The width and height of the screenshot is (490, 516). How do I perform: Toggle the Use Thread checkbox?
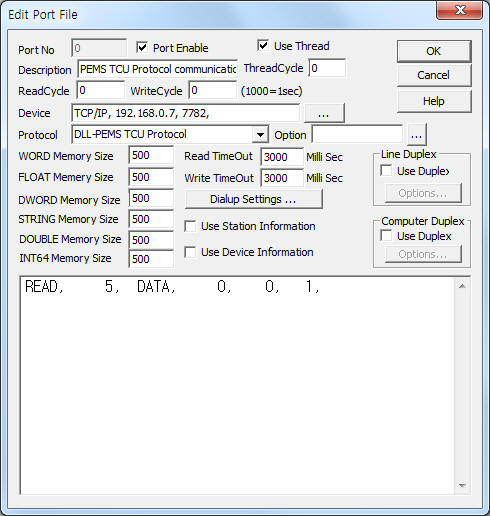263,45
